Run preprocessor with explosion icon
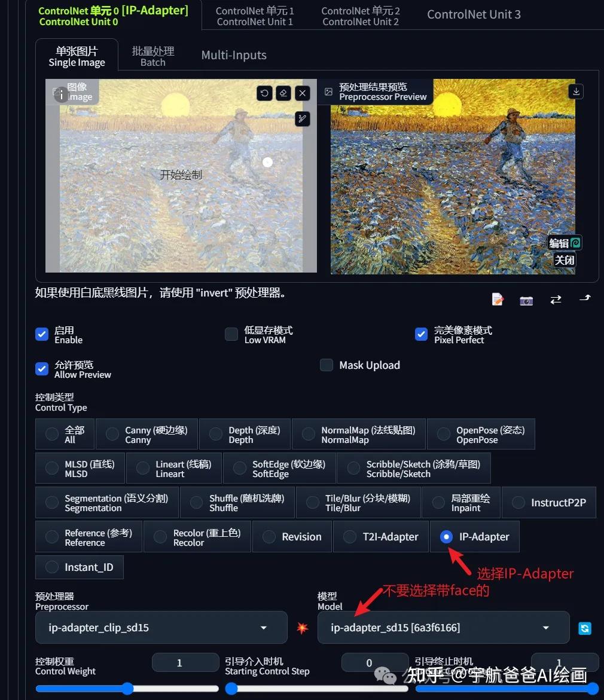 coord(303,628)
